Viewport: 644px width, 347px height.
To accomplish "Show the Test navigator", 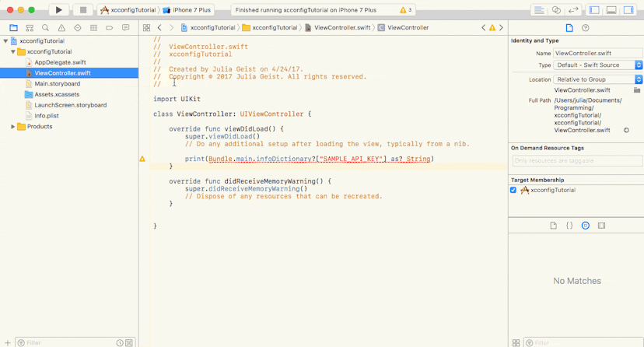I will [x=78, y=28].
